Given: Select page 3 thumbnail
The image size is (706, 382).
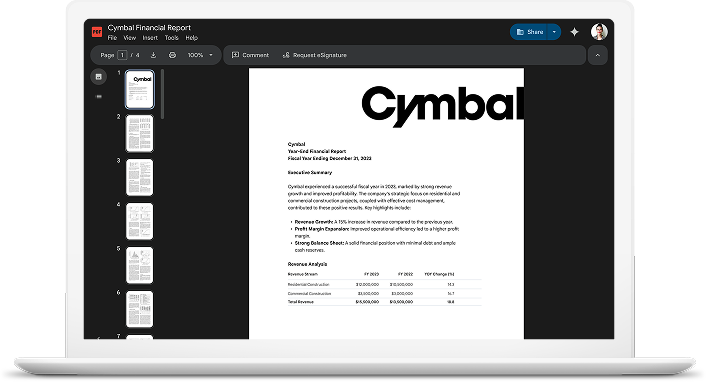Looking at the screenshot, I should (x=140, y=177).
